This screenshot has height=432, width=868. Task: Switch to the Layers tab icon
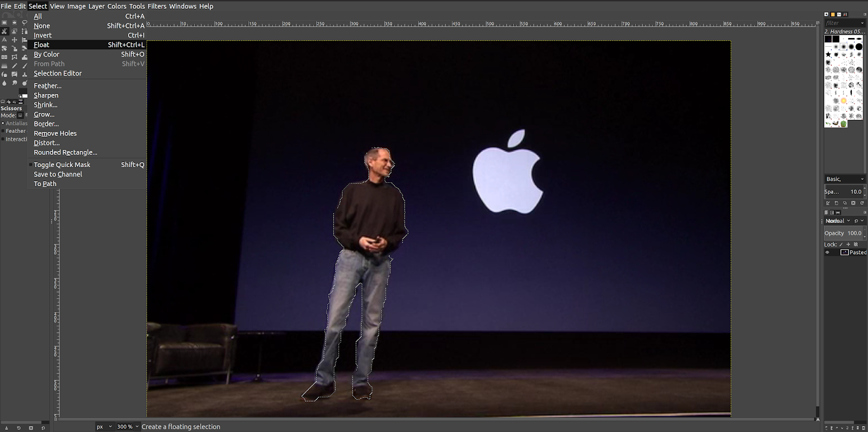[x=826, y=213]
